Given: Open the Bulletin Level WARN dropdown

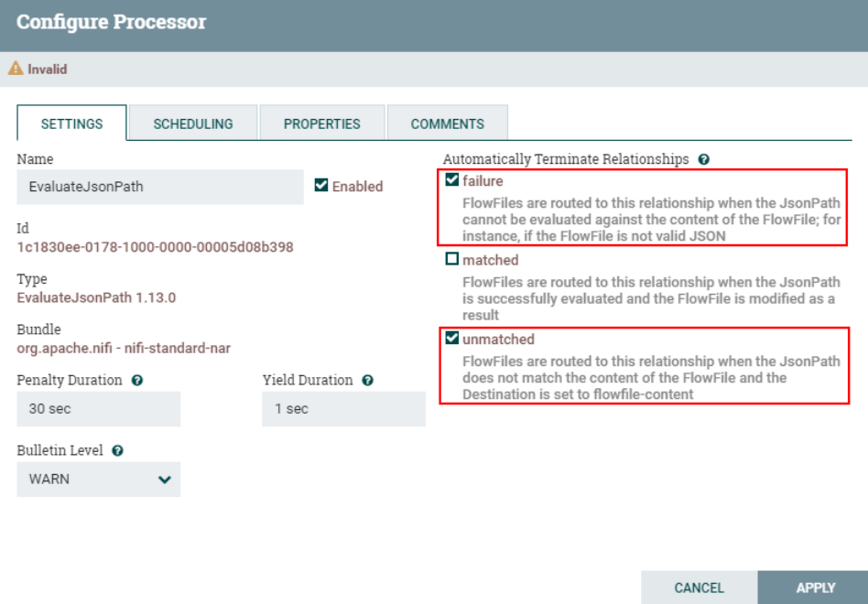Looking at the screenshot, I should (99, 479).
